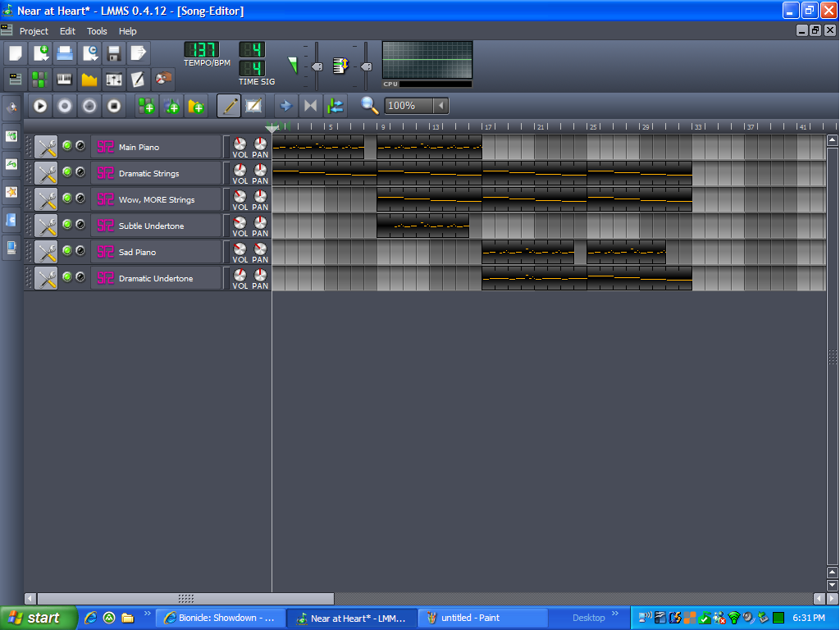Open track settings for Sad Piano

coord(46,252)
